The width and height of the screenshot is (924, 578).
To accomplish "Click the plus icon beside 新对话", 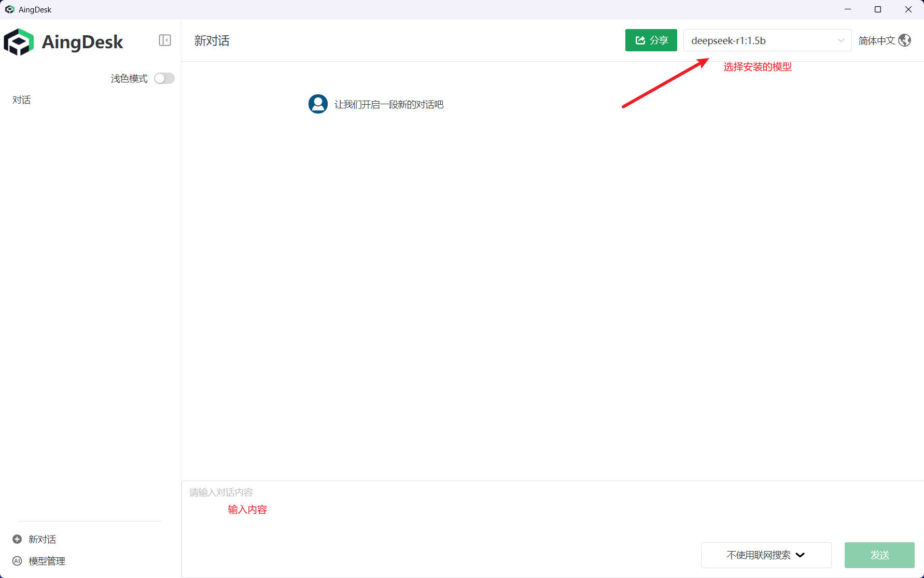I will 17,539.
